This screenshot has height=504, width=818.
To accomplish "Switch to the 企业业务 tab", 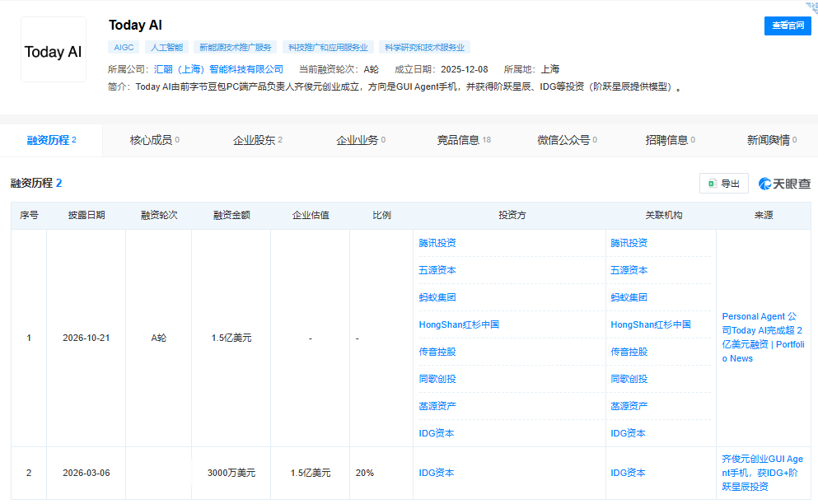I will point(361,140).
